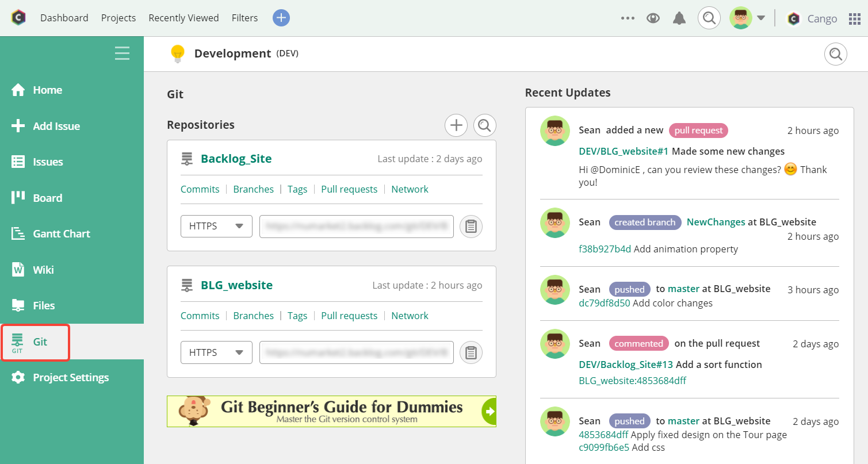Open the notifications bell

(679, 18)
